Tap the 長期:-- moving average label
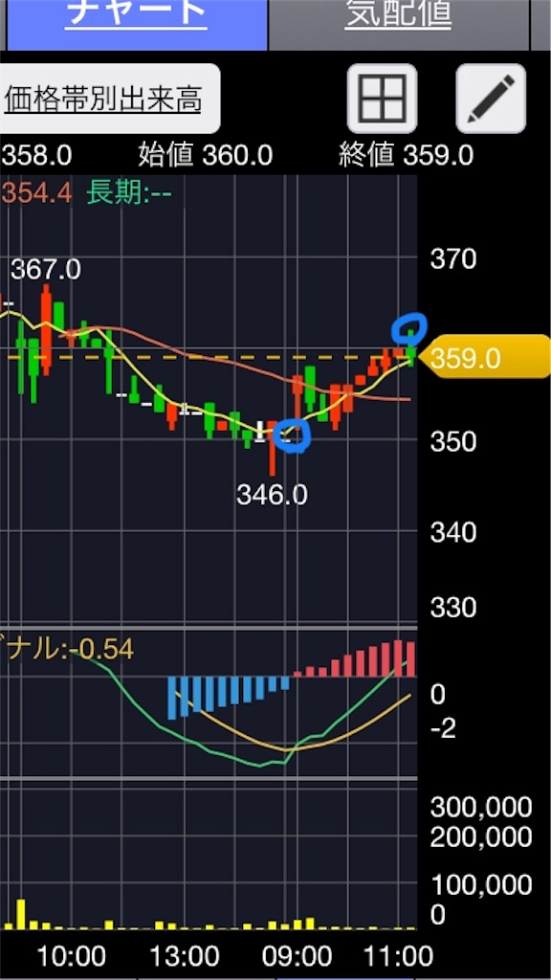The image size is (551, 980). (x=129, y=193)
